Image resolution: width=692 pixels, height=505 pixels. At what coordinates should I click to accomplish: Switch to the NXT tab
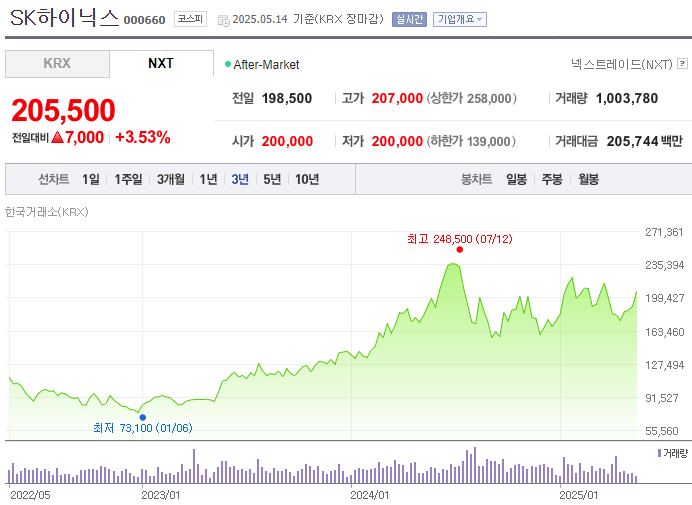(161, 64)
